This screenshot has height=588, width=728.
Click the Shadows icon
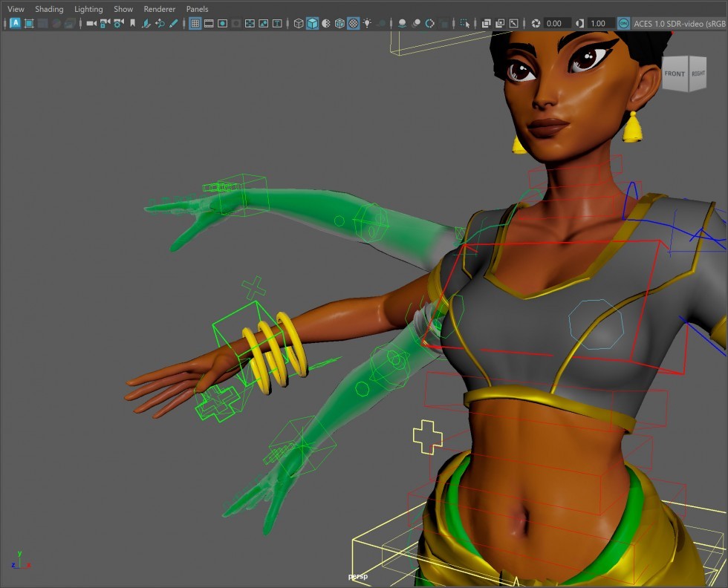[380, 23]
